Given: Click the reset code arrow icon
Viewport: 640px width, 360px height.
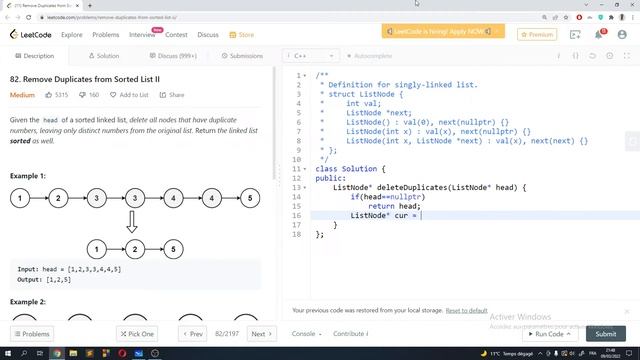Looking at the screenshot, I should click(593, 56).
